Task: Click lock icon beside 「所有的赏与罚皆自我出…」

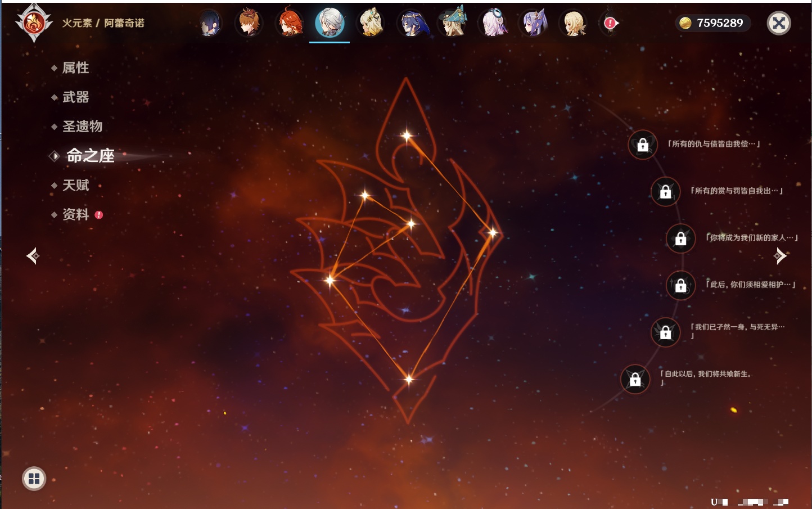Action: (665, 191)
